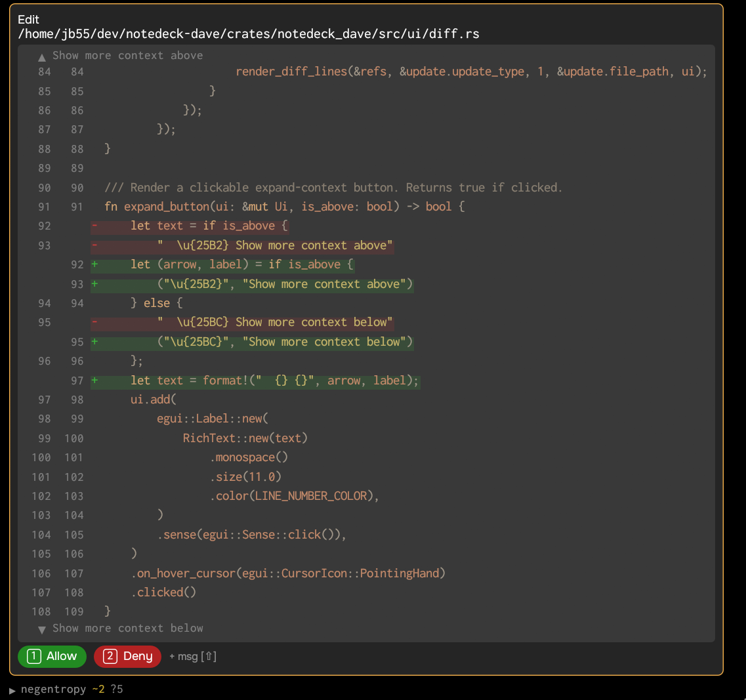
Task: Click the diff.rs file path
Action: click(248, 33)
